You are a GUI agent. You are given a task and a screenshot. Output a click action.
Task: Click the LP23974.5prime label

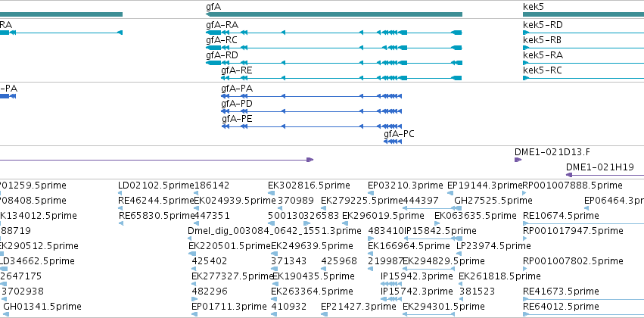(493, 246)
